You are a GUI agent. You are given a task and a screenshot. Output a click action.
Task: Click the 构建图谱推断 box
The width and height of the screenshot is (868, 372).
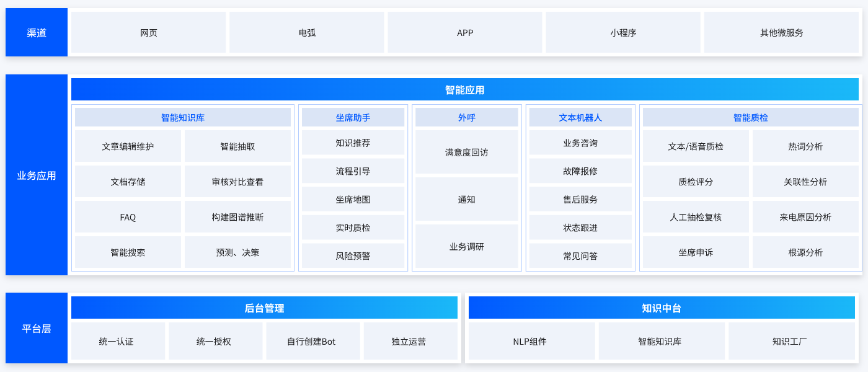coord(237,217)
